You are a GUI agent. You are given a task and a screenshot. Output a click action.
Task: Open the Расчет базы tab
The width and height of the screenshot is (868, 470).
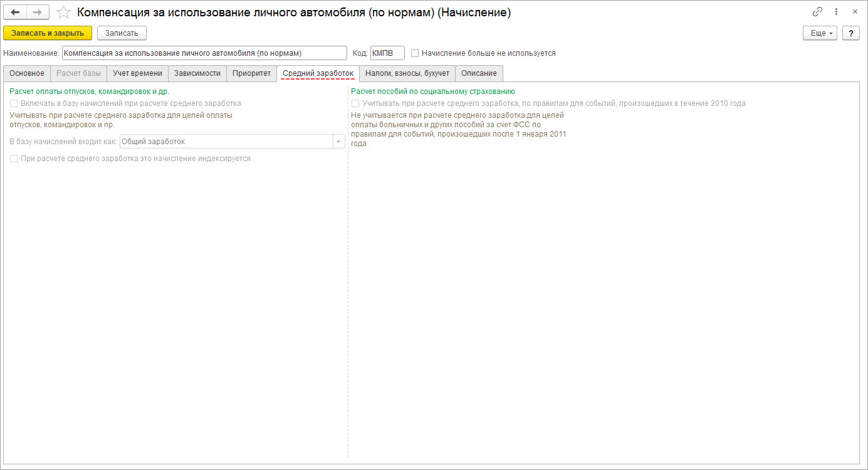tap(78, 73)
